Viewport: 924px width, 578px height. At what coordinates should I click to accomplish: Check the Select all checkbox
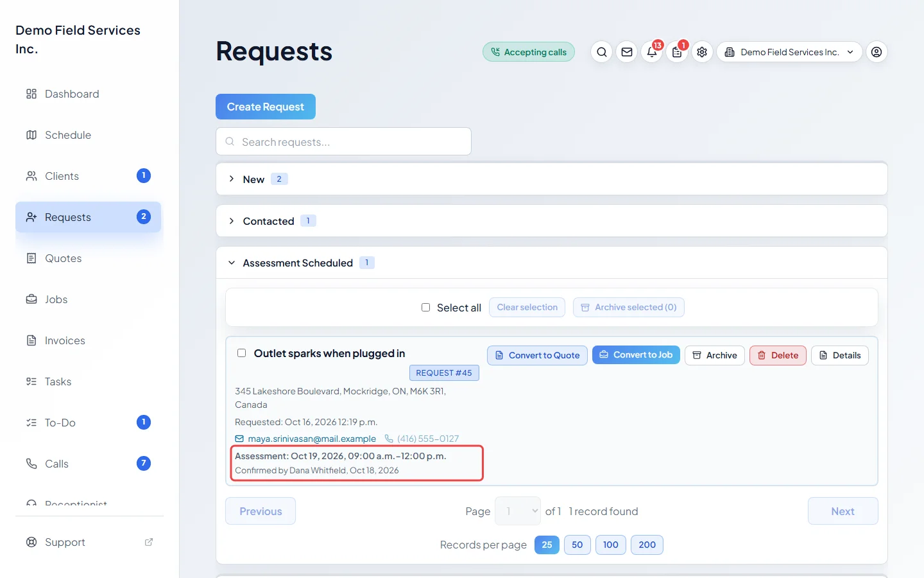coord(425,308)
